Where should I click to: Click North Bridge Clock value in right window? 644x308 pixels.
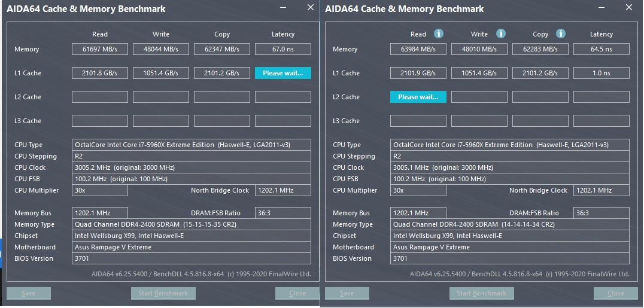tap(602, 190)
